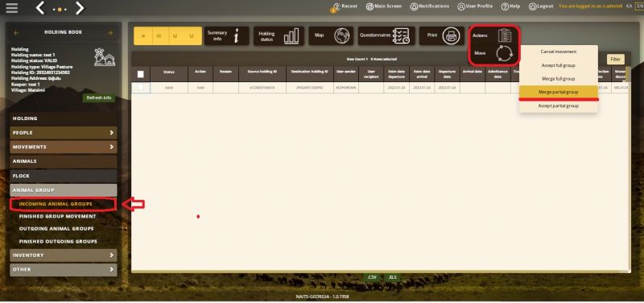
Task: Click the farm holding icon
Action: pyautogui.click(x=105, y=56)
